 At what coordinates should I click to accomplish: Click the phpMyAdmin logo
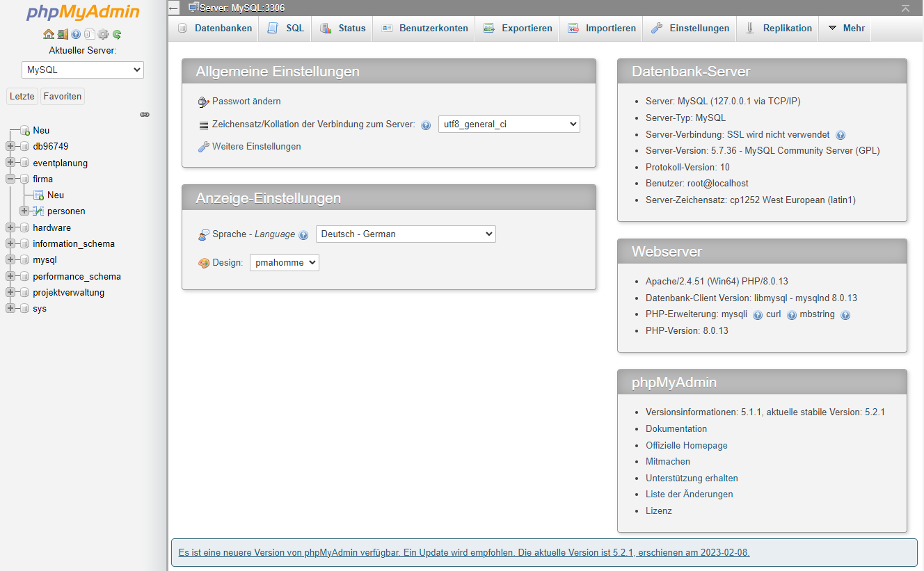coord(83,13)
